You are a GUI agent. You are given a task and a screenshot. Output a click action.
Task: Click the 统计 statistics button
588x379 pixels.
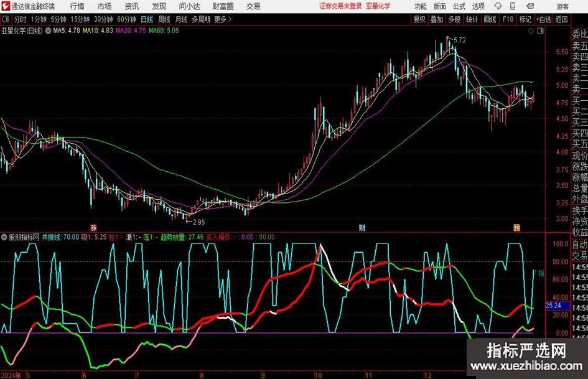(472, 19)
